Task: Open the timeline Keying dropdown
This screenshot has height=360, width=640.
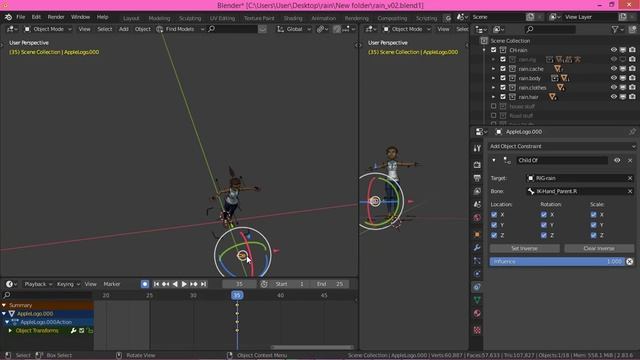Action: coord(68,284)
